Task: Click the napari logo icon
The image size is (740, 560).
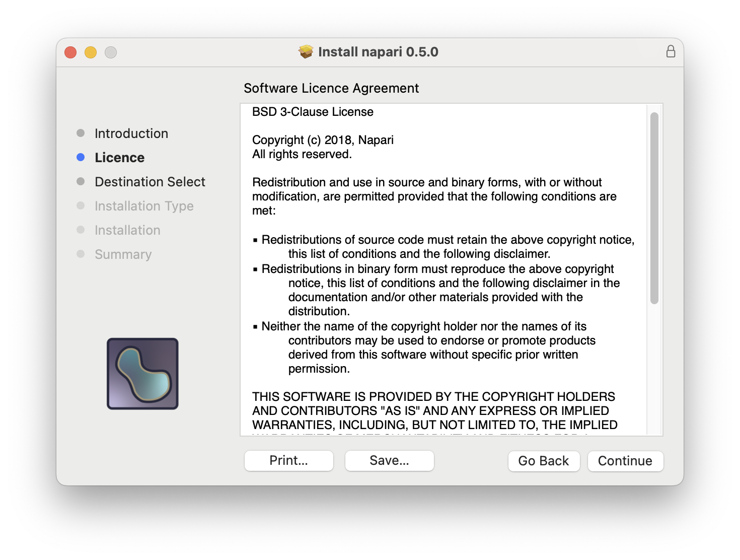Action: tap(142, 373)
